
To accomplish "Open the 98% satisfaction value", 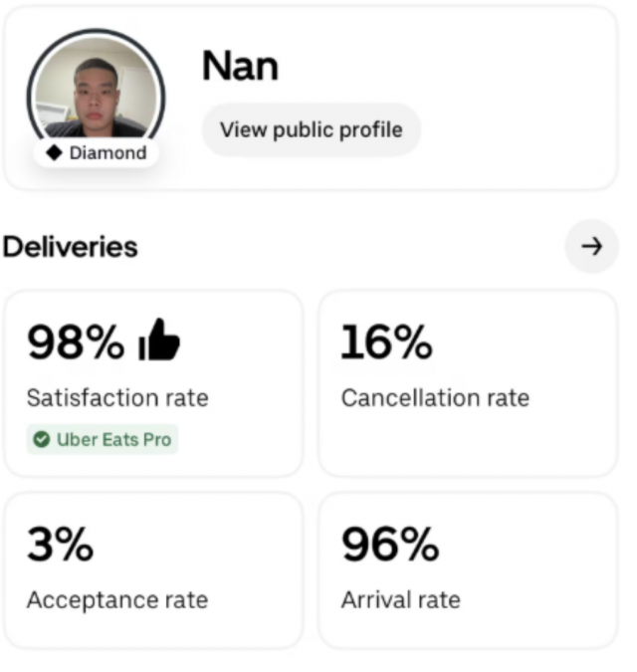I will point(76,342).
